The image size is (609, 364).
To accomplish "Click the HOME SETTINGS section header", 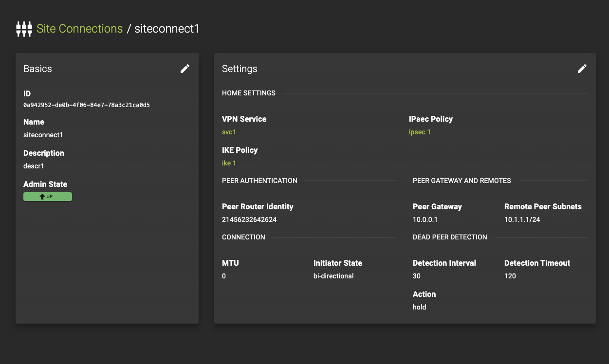I will click(249, 93).
